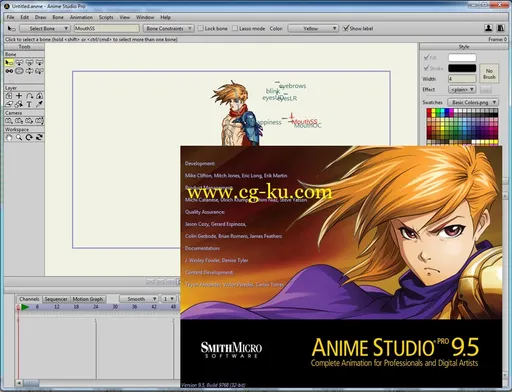The image size is (512, 392).
Task: Pick the Eyedropper tool in Layer section
Action: tap(39, 104)
